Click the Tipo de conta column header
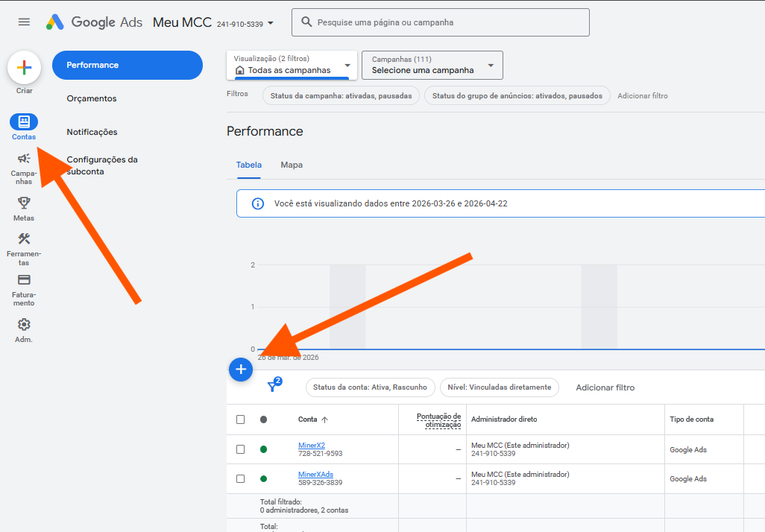This screenshot has height=532, width=765. [691, 419]
